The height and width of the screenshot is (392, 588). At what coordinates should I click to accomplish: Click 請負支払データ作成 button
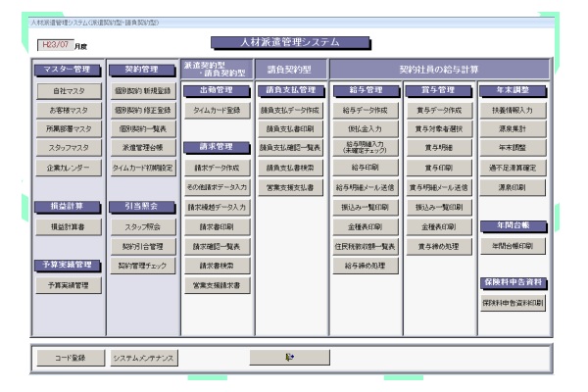point(290,111)
